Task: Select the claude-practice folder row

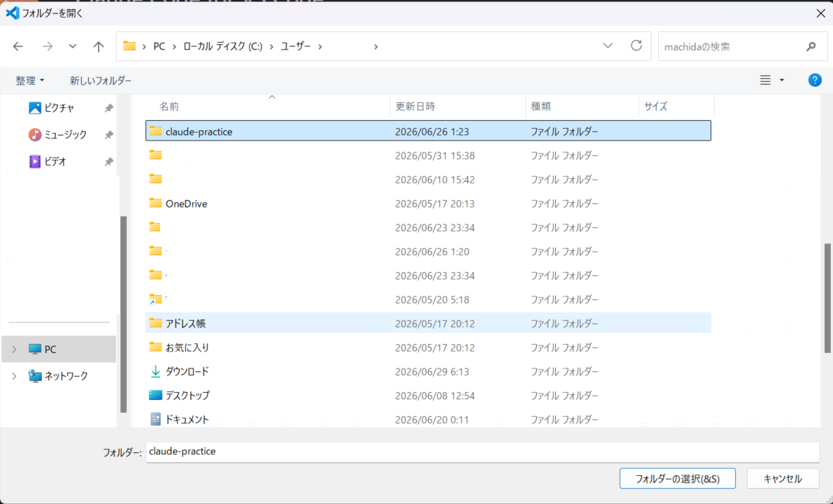Action: (428, 131)
